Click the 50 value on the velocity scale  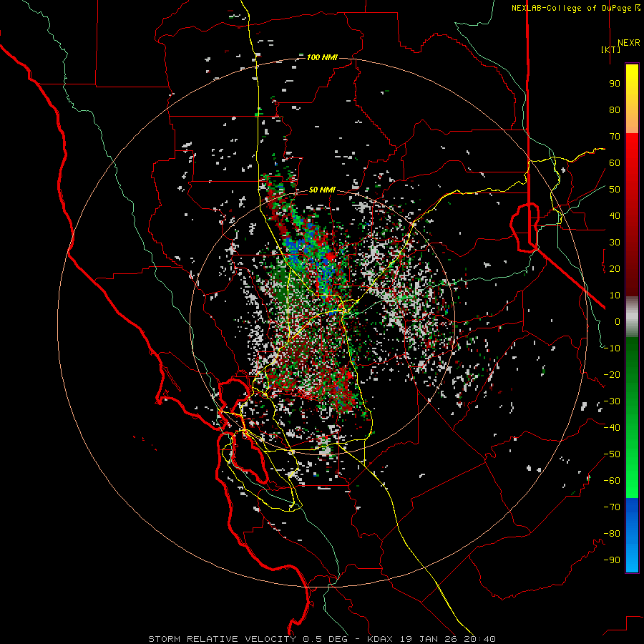click(615, 190)
